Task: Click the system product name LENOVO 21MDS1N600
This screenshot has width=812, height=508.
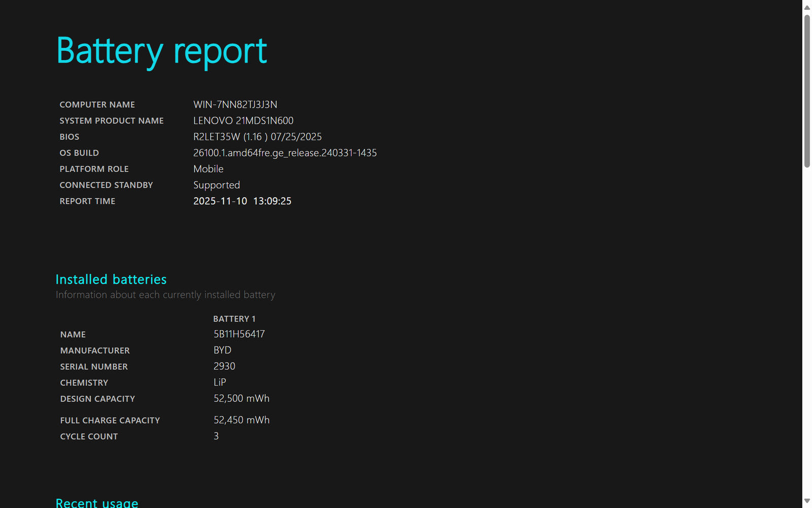Action: [x=243, y=121]
